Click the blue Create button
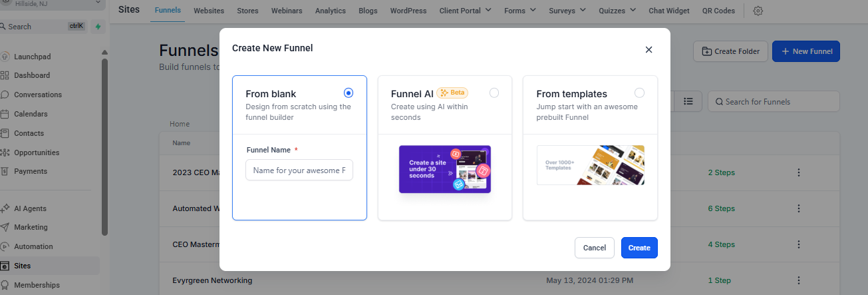 click(x=639, y=248)
